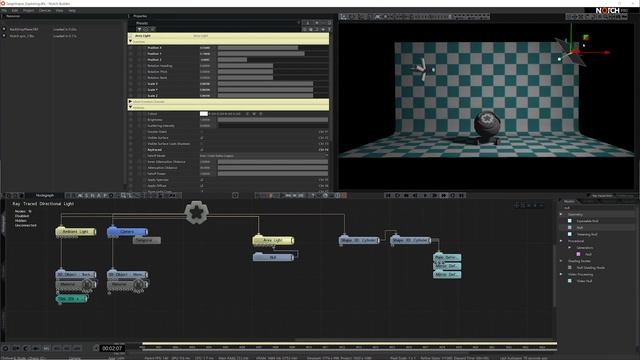Select the first Shape 3D Cylinder node

click(359, 240)
